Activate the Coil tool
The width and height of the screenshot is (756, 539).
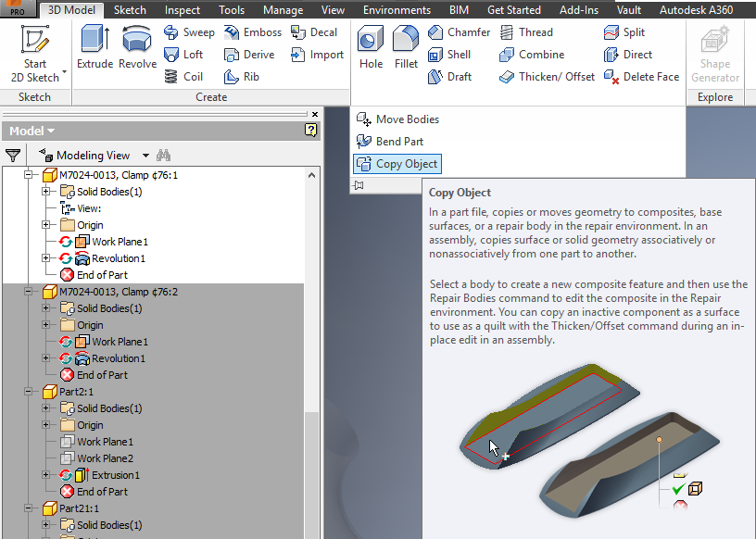pyautogui.click(x=183, y=77)
